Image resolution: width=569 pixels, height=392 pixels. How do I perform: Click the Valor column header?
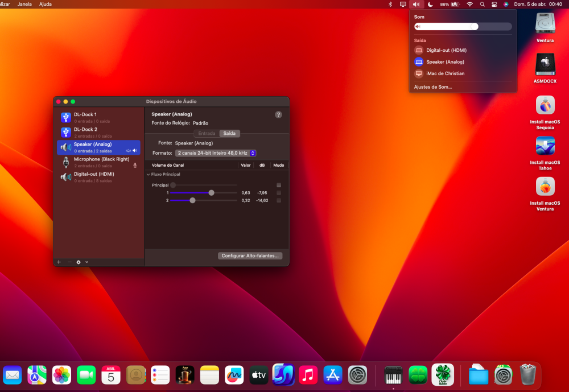coord(246,165)
